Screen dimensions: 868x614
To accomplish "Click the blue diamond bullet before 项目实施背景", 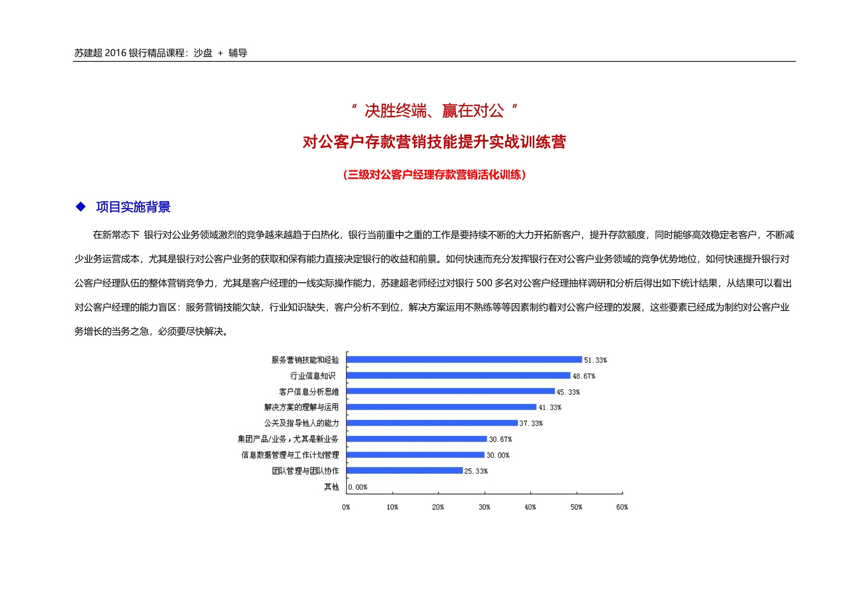I will pyautogui.click(x=81, y=207).
